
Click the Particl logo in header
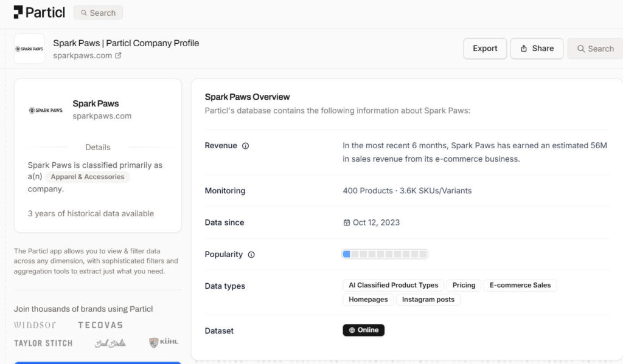[40, 12]
